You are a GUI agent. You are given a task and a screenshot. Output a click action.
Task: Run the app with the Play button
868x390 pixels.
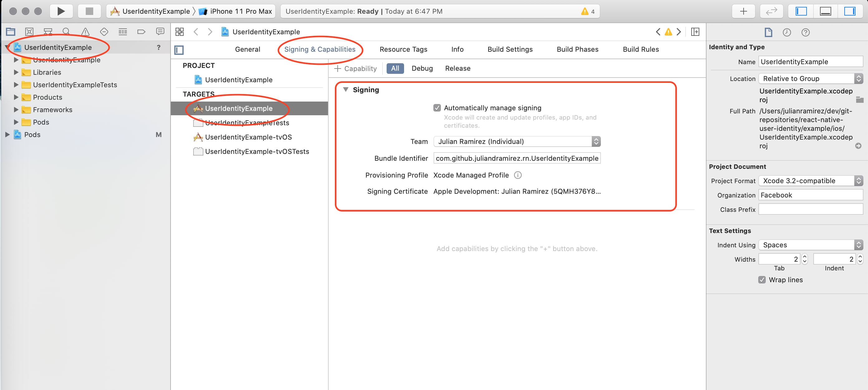click(61, 11)
